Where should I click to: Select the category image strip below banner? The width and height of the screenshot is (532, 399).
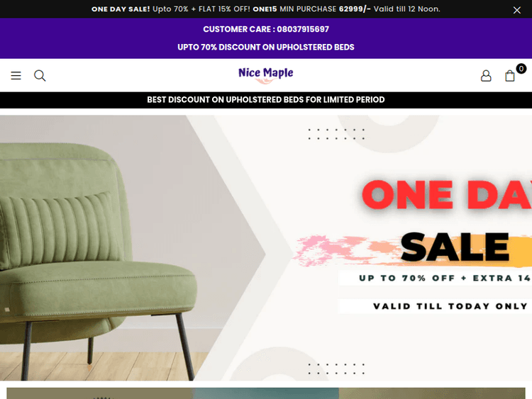266,393
